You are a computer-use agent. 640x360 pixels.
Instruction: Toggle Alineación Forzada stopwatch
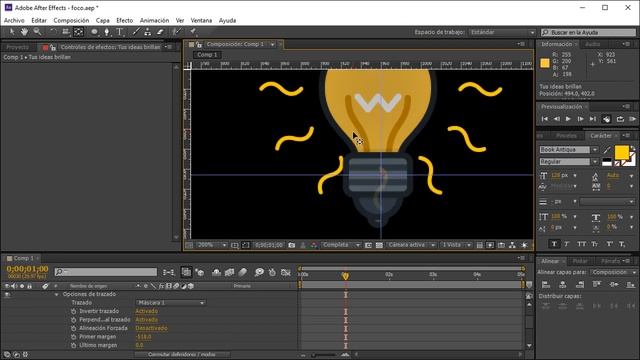73,329
